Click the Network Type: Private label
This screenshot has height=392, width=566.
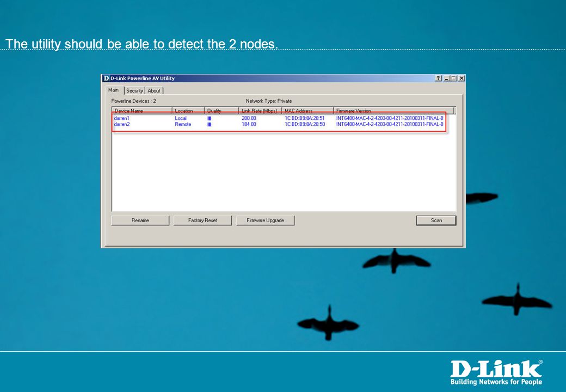[268, 101]
